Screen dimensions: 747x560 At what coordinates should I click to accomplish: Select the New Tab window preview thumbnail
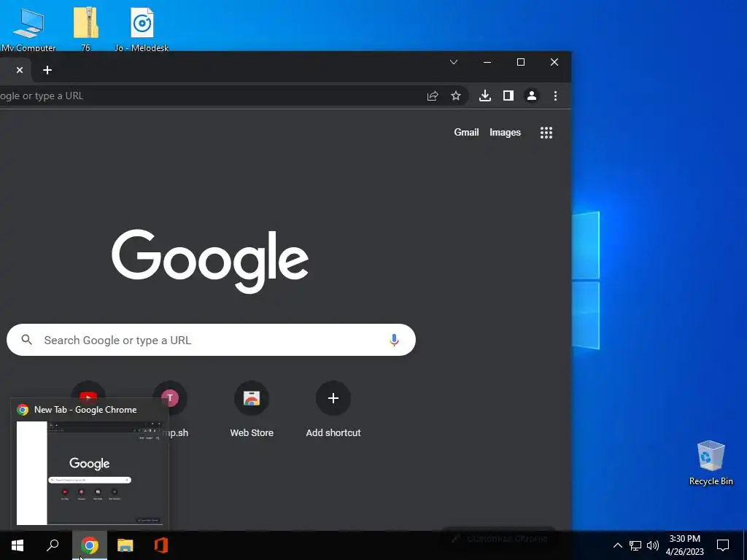[90, 472]
